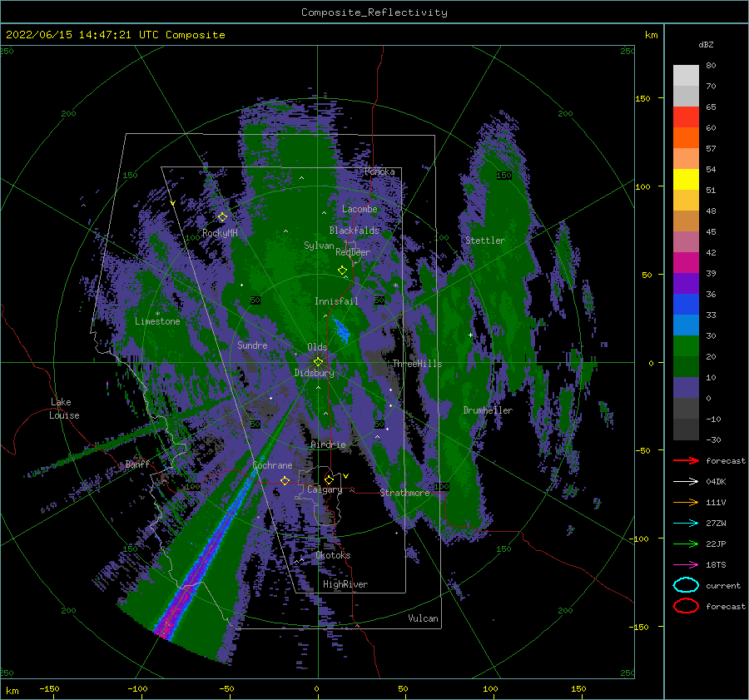Click the Didsbury town label
Viewport: 749px width, 700px height.
314,373
